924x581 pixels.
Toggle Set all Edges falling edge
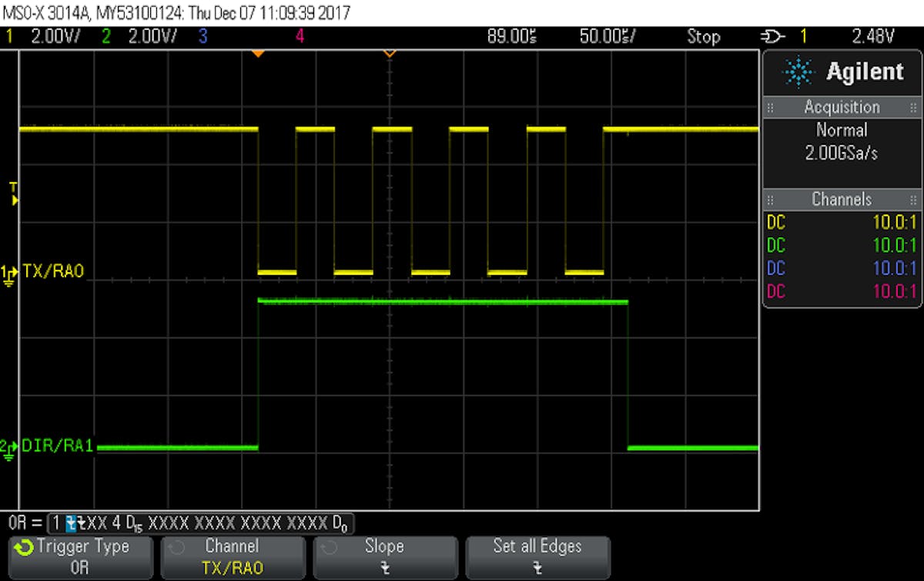537,557
